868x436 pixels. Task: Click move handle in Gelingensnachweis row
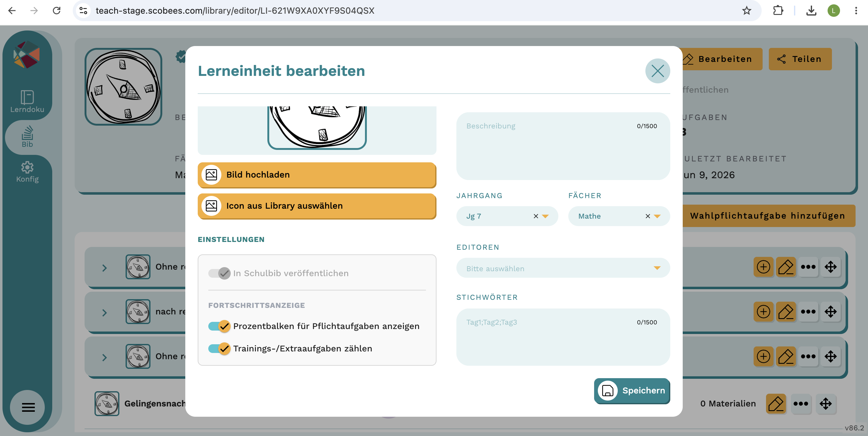coord(825,404)
